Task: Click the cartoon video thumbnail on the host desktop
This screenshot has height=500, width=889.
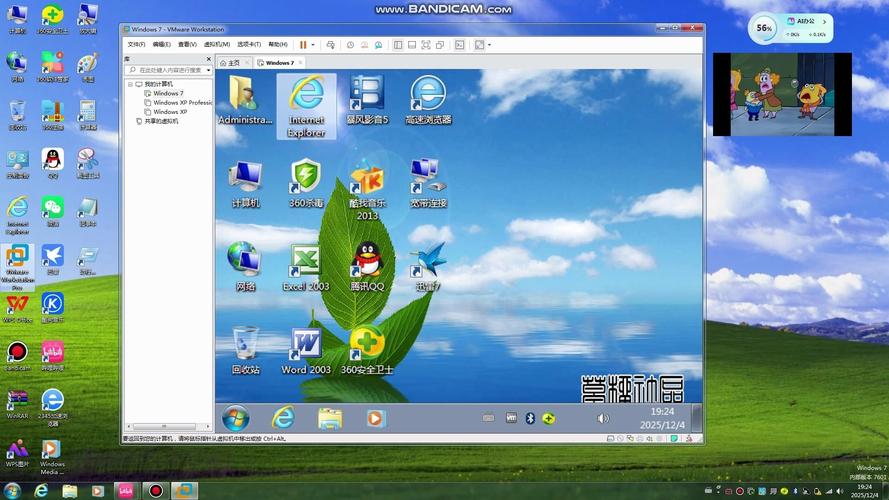Action: 782,94
